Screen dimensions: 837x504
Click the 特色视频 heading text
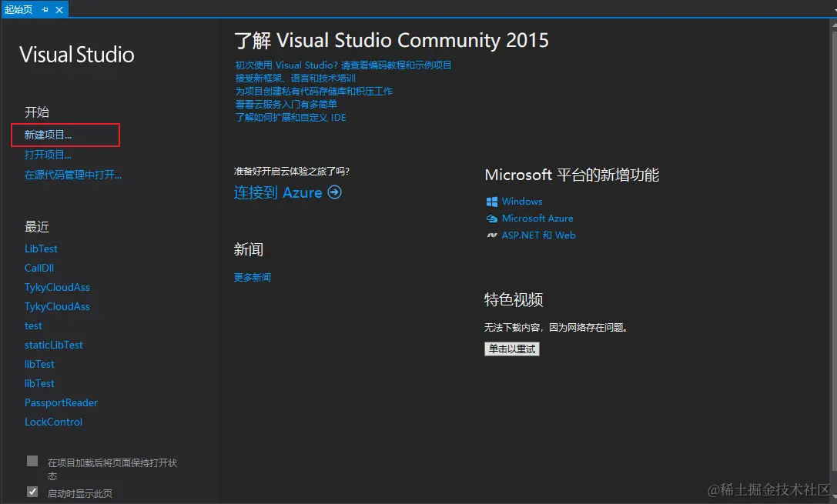pyautogui.click(x=514, y=300)
